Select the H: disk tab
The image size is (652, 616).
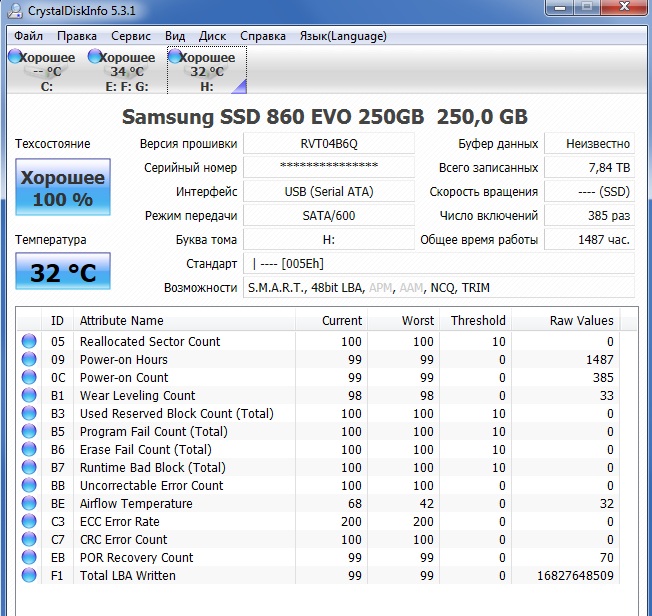click(x=207, y=70)
